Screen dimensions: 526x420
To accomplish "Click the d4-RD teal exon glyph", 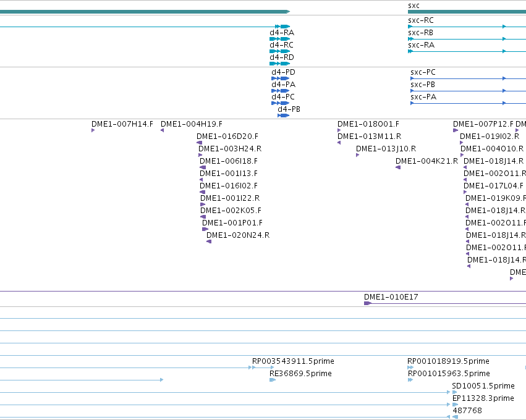I will click(280, 64).
